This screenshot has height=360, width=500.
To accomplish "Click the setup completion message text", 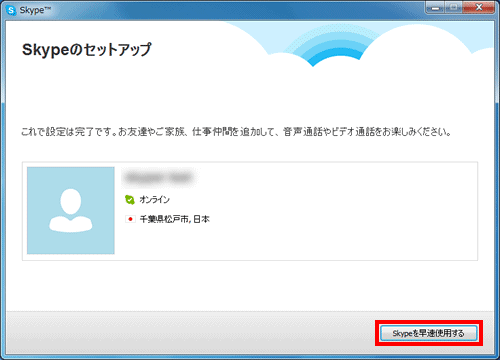I will [x=236, y=132].
